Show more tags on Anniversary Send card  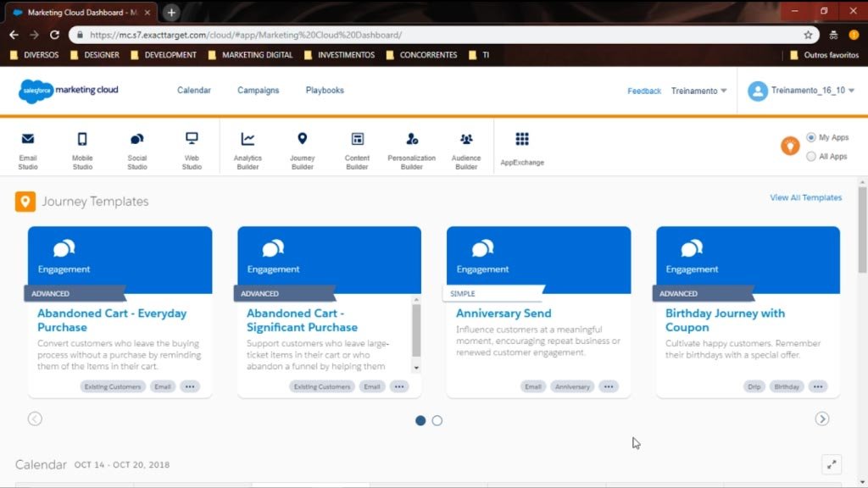click(x=609, y=386)
